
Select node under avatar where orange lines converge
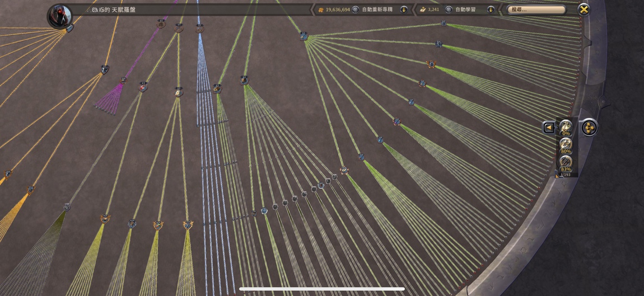70,29
